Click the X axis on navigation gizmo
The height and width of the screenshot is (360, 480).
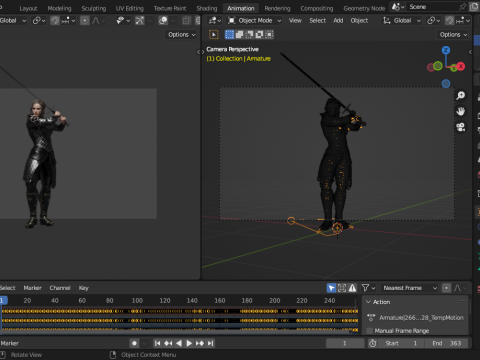coord(461,66)
